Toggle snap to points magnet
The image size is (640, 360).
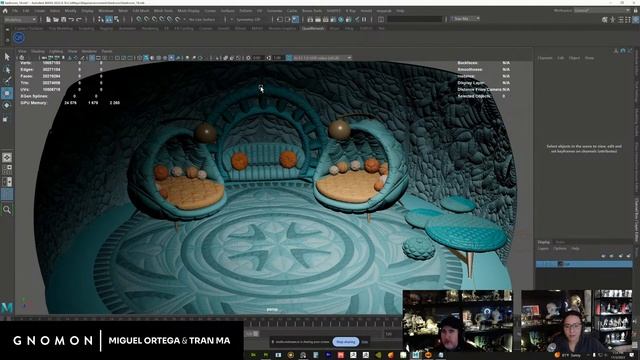(x=155, y=19)
